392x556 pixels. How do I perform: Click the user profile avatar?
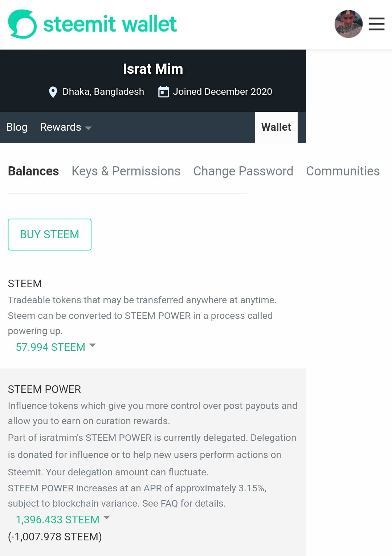click(x=348, y=24)
